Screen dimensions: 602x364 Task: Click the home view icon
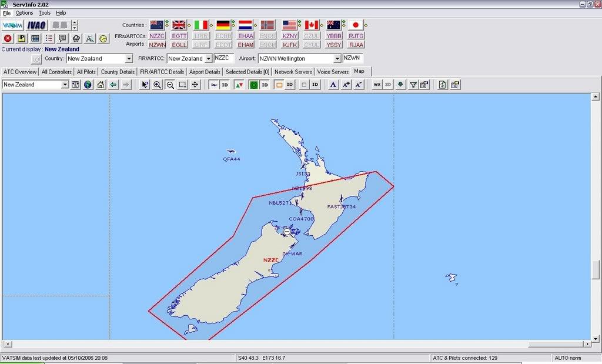tap(101, 85)
